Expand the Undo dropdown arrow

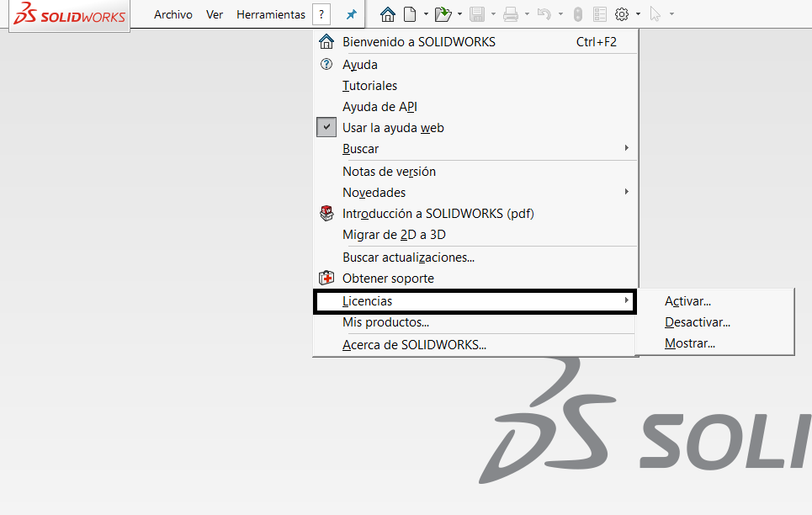pyautogui.click(x=560, y=14)
